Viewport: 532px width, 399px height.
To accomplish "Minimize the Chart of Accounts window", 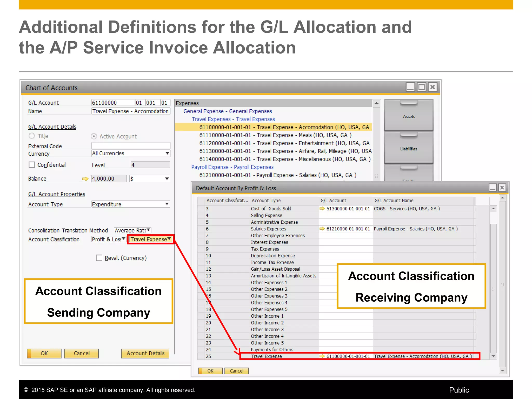I will coord(410,87).
